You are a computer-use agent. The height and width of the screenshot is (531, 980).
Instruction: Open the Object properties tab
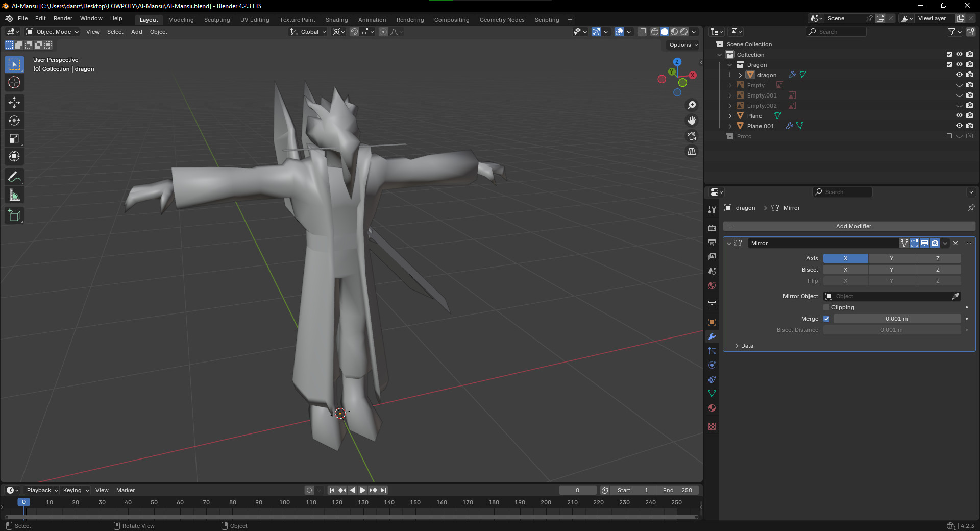pyautogui.click(x=712, y=322)
